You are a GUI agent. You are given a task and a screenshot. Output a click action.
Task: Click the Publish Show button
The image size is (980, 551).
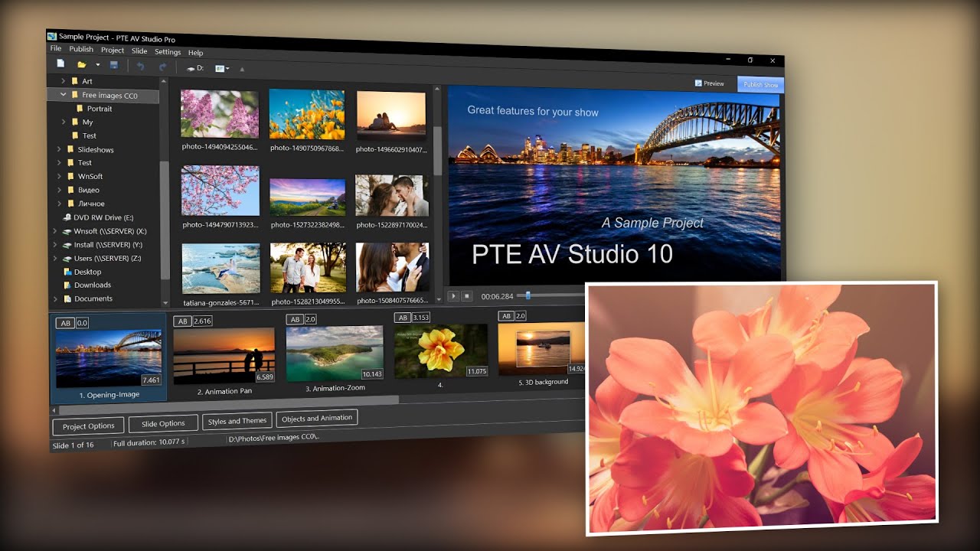coord(760,85)
